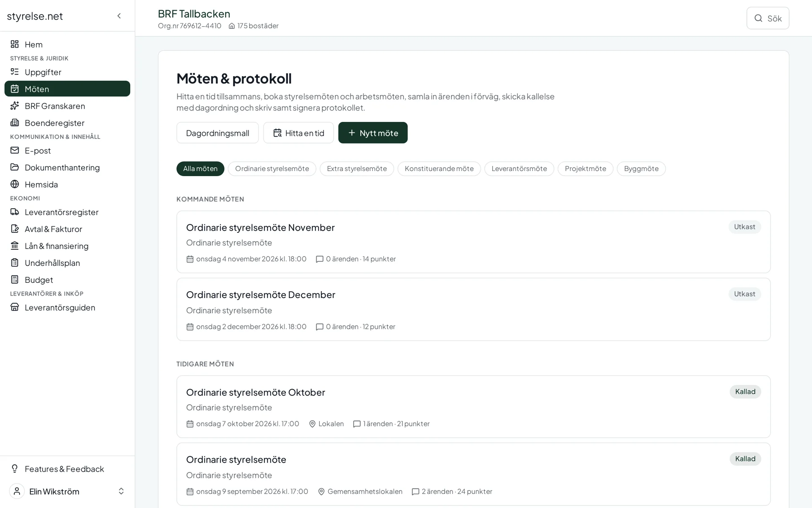Click the Sök search field

click(x=768, y=18)
